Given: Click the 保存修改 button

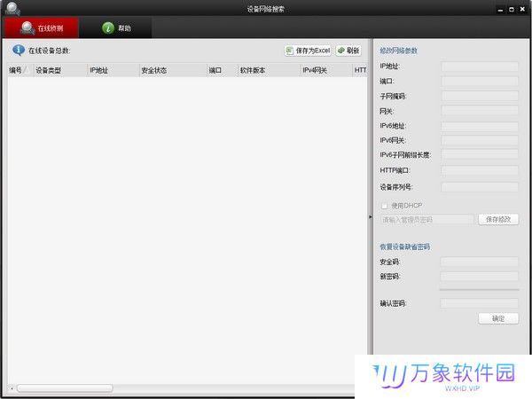Looking at the screenshot, I should pyautogui.click(x=498, y=220).
